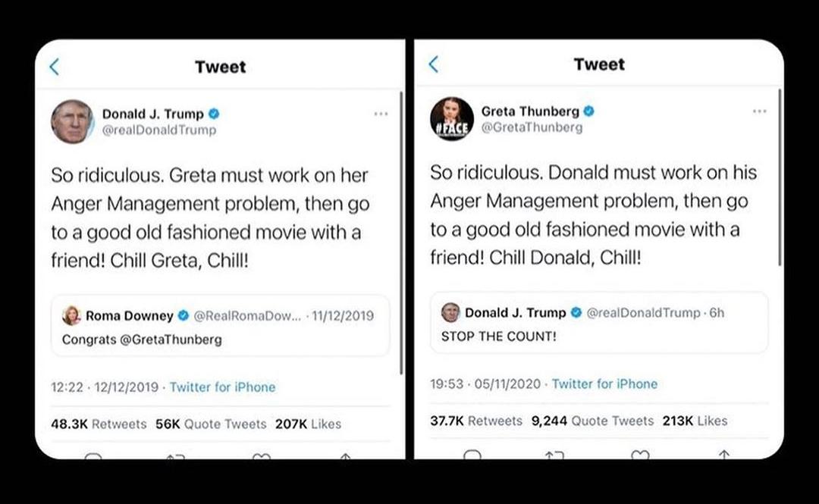Open more options on Greta's tweet
Viewport: 819px width, 504px height.
point(759,111)
